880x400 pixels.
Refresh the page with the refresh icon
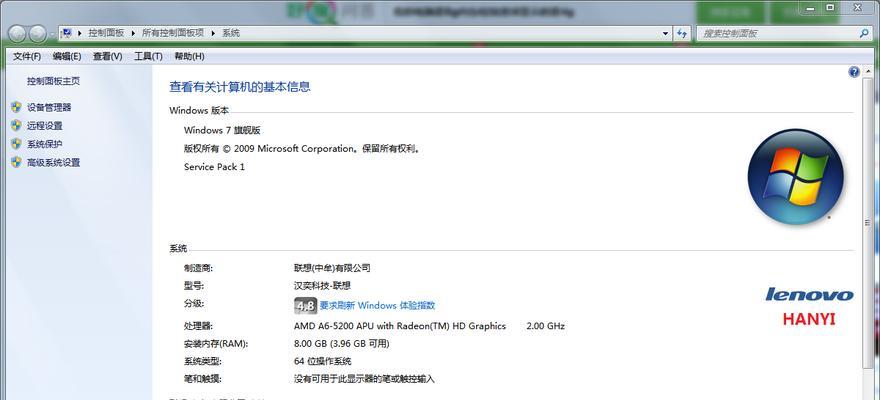click(682, 33)
